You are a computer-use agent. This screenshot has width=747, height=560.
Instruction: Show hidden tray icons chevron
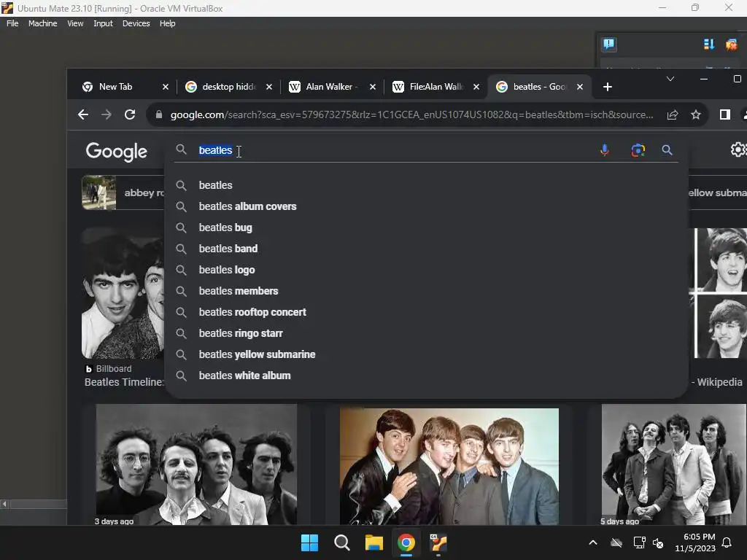(x=593, y=542)
